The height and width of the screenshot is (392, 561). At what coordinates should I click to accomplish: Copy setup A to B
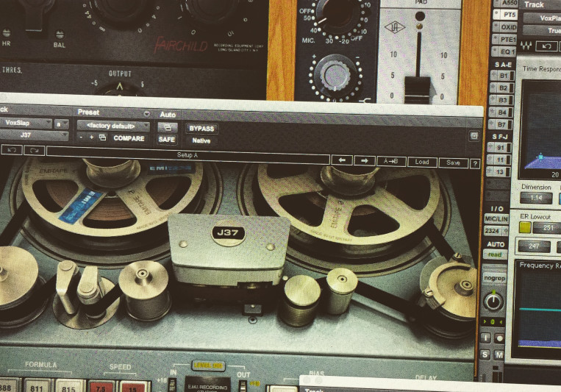[391, 162]
